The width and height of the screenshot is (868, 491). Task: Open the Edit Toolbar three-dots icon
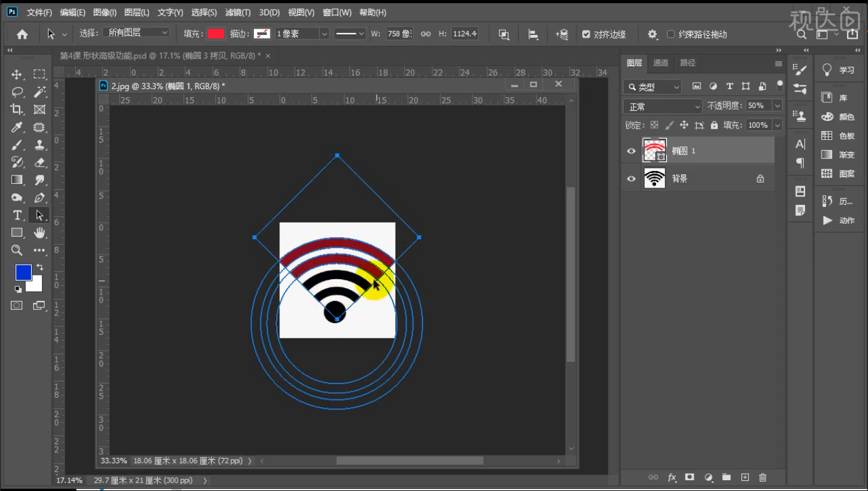pyautogui.click(x=39, y=251)
